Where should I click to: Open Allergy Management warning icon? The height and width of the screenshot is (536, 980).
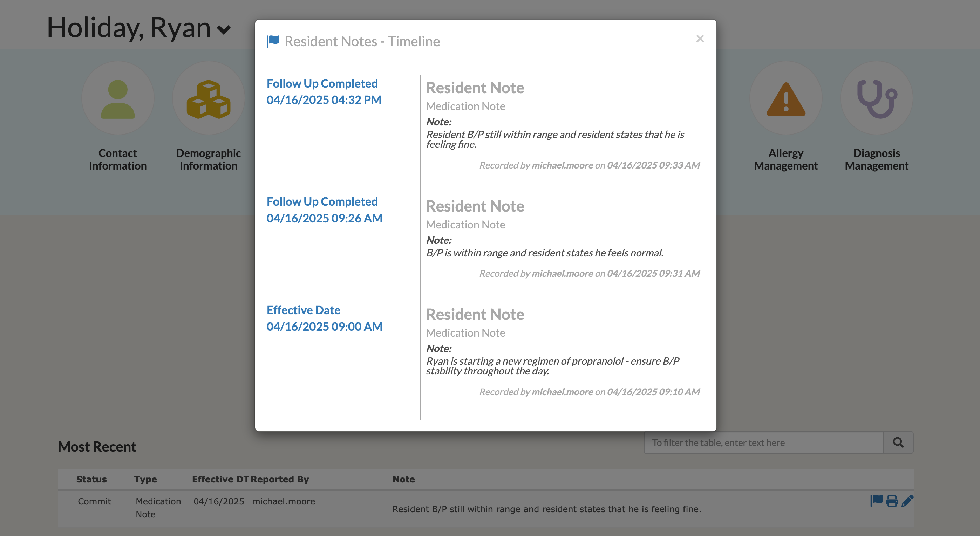pos(785,98)
